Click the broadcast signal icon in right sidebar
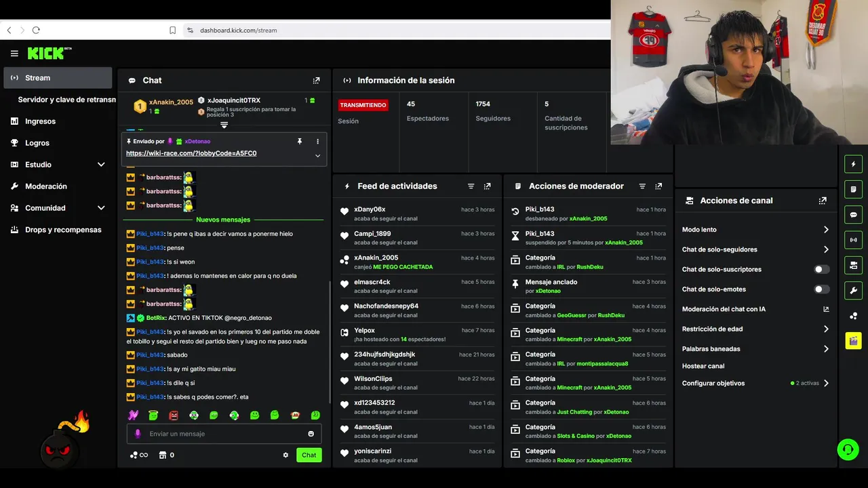868x488 pixels. coord(853,240)
